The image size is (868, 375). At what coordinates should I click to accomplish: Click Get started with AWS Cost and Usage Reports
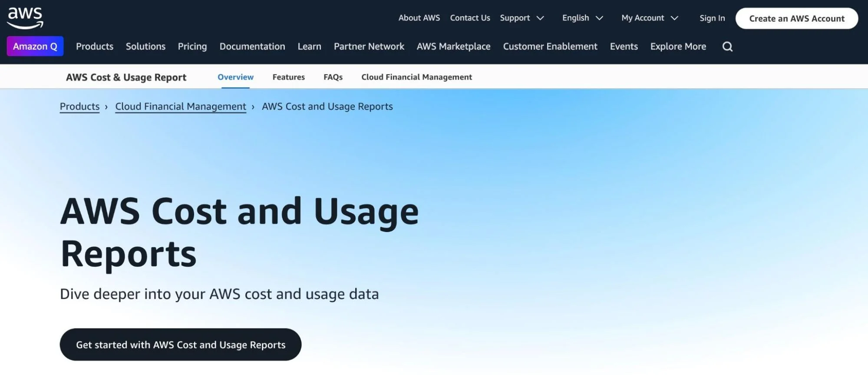coord(181,345)
